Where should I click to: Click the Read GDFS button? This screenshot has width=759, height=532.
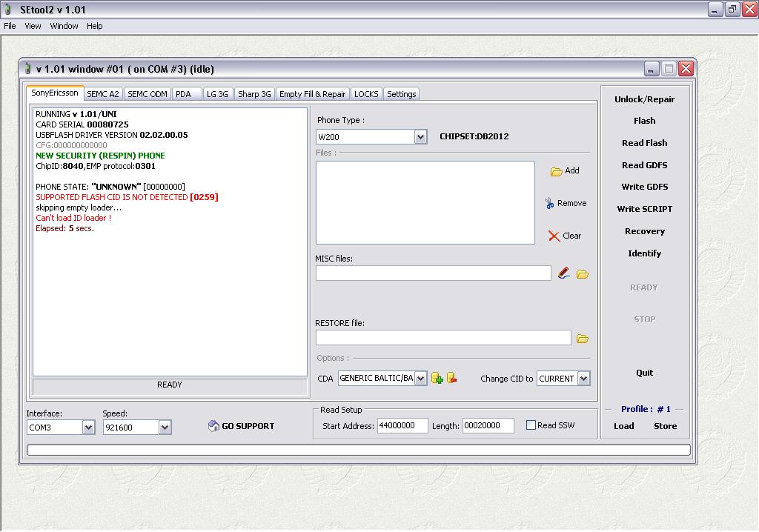click(644, 165)
